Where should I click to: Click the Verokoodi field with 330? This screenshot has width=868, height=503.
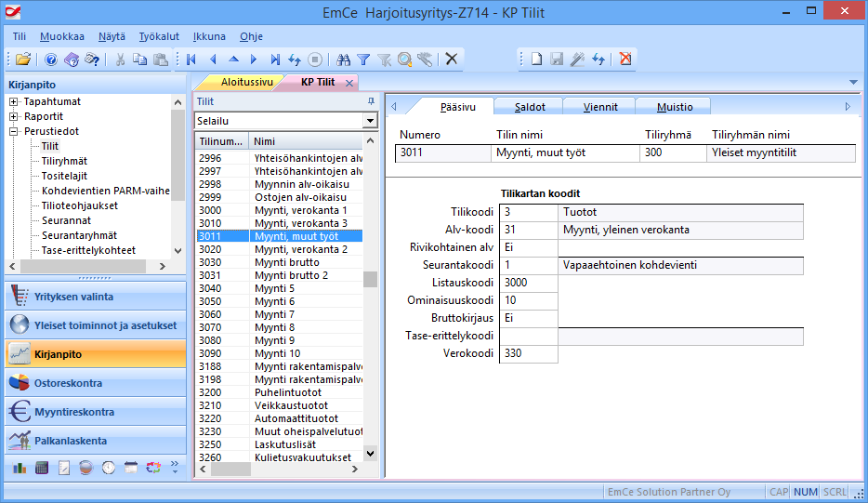click(529, 353)
